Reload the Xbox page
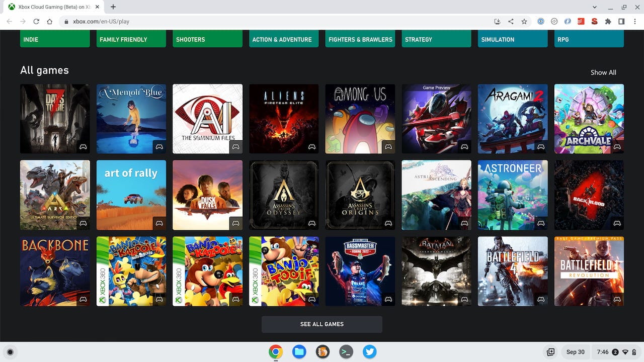 coord(36,22)
